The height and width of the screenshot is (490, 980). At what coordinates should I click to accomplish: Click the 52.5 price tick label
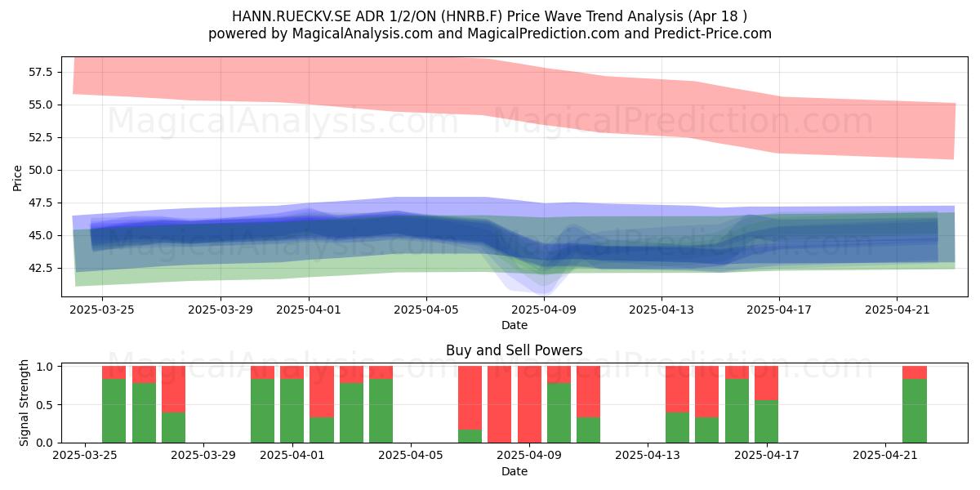[42, 137]
